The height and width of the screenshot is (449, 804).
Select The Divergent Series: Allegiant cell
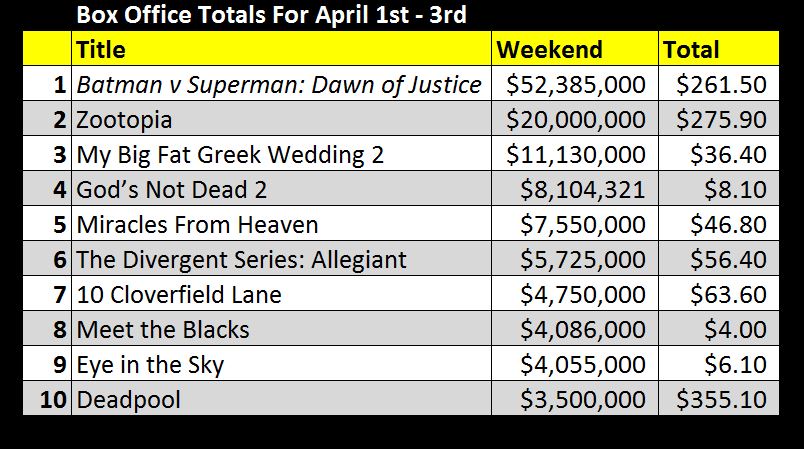[x=241, y=260]
